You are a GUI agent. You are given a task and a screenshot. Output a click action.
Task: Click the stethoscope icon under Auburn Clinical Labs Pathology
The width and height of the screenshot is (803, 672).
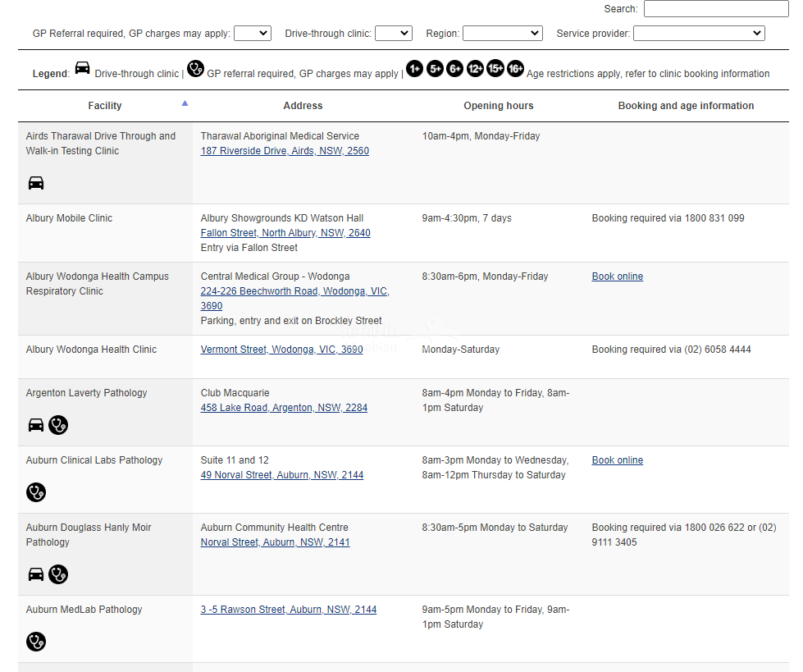tap(36, 492)
